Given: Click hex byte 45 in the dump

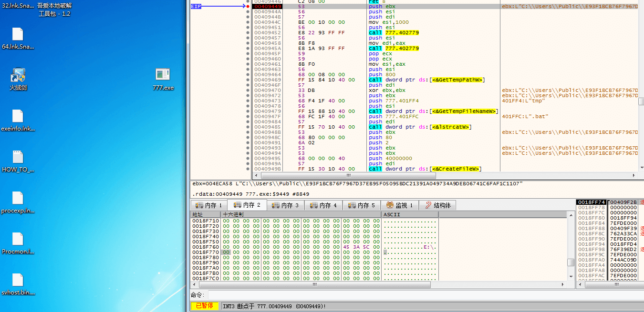Looking at the screenshot, I should 346,247.
